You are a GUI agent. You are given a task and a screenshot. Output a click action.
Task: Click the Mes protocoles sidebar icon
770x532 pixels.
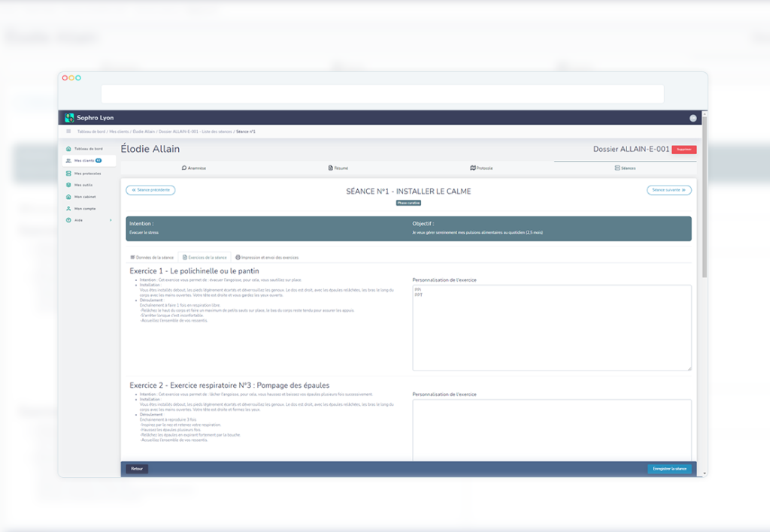68,173
